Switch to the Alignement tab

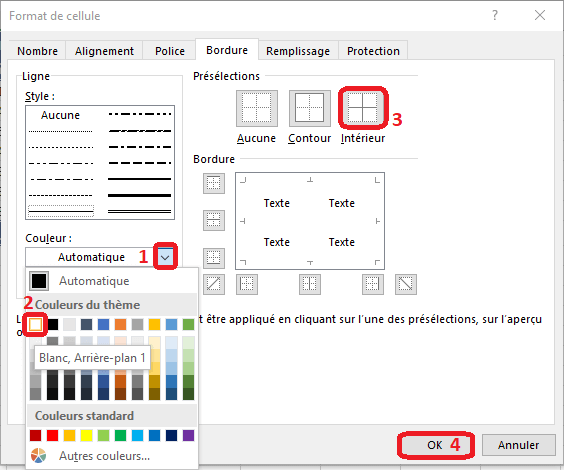[104, 51]
